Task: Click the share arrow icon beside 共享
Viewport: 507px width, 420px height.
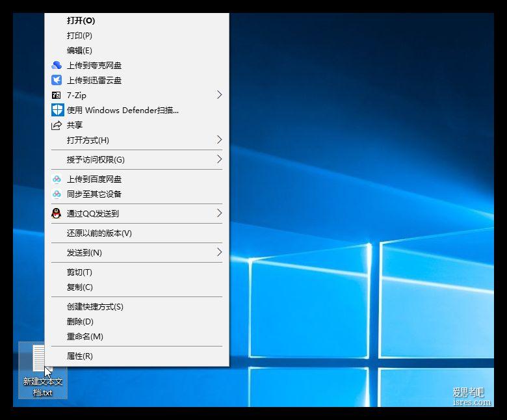Action: 57,125
